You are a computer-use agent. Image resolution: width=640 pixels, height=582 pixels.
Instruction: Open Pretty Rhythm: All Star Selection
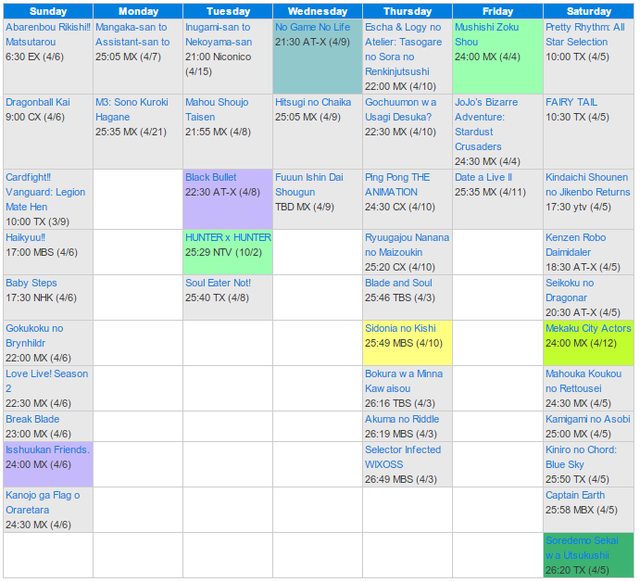click(x=585, y=35)
